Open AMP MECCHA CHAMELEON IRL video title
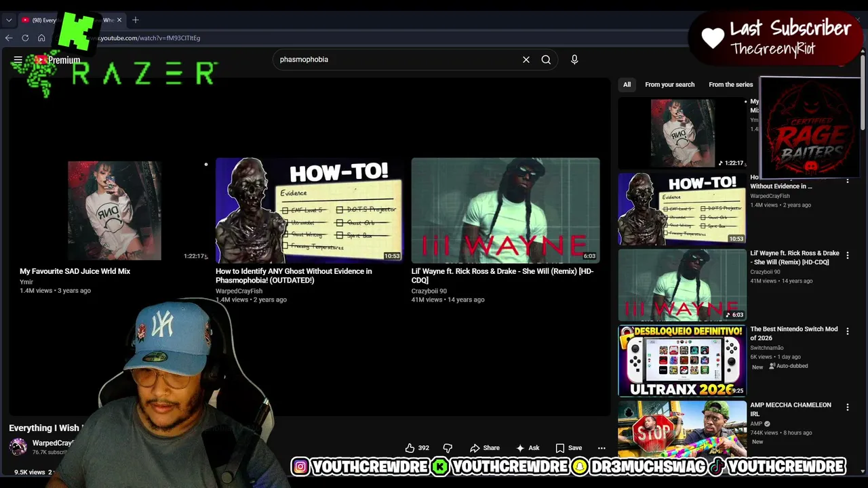 click(791, 409)
